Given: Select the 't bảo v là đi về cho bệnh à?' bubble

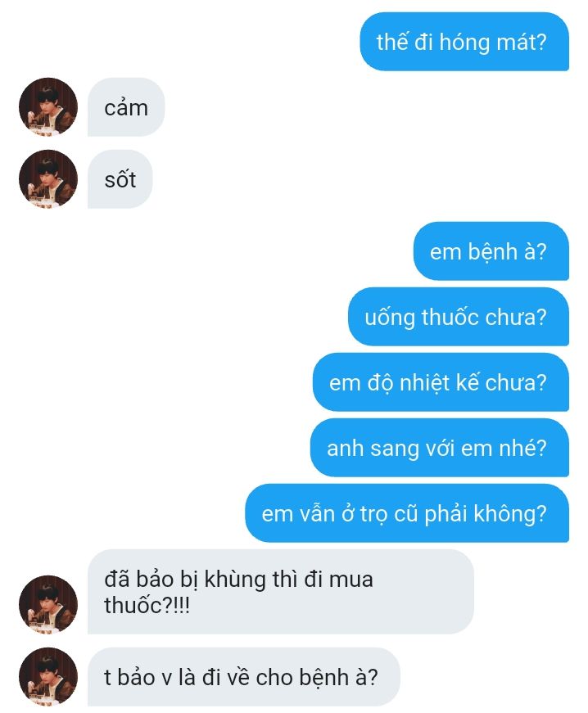Looking at the screenshot, I should (x=244, y=677).
